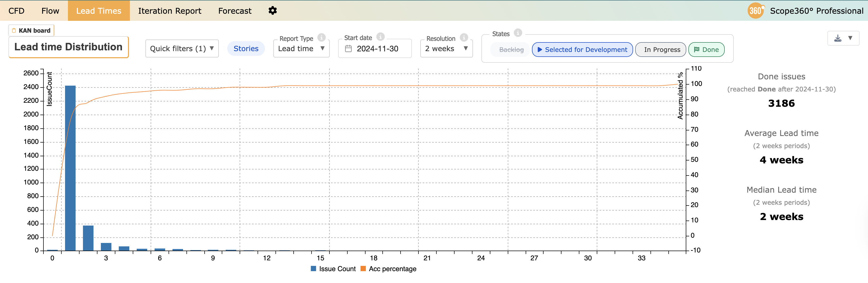The image size is (868, 283).
Task: Open the Iteration Report tab
Action: coord(170,11)
